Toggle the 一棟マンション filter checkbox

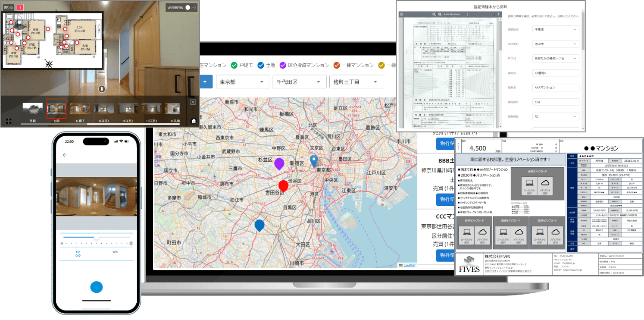(337, 65)
